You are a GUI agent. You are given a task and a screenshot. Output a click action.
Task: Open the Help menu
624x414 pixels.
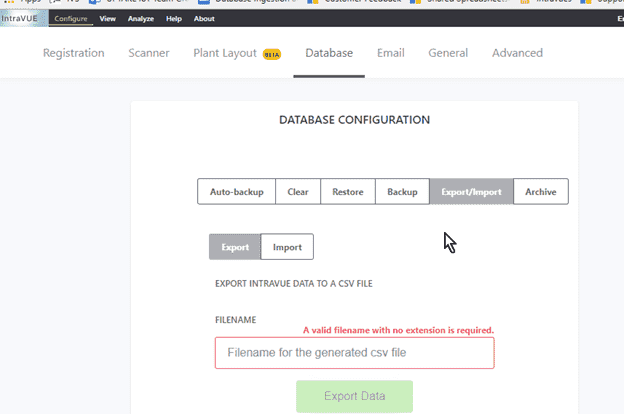pos(174,19)
